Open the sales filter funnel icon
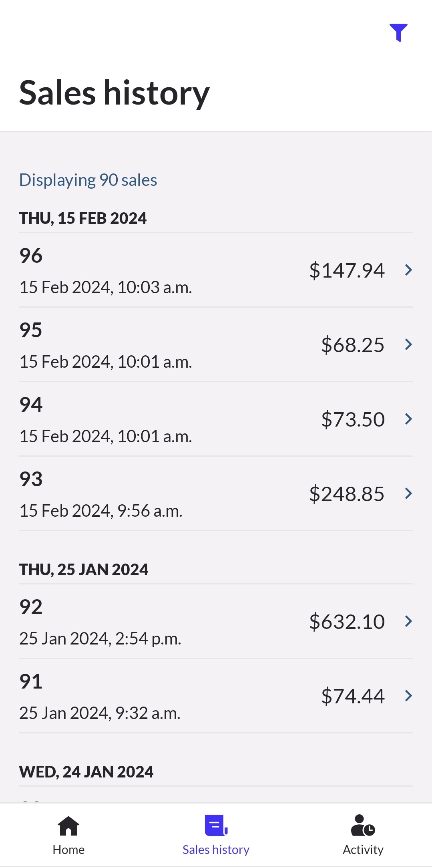Screen dimensions: 432x868 (398, 32)
